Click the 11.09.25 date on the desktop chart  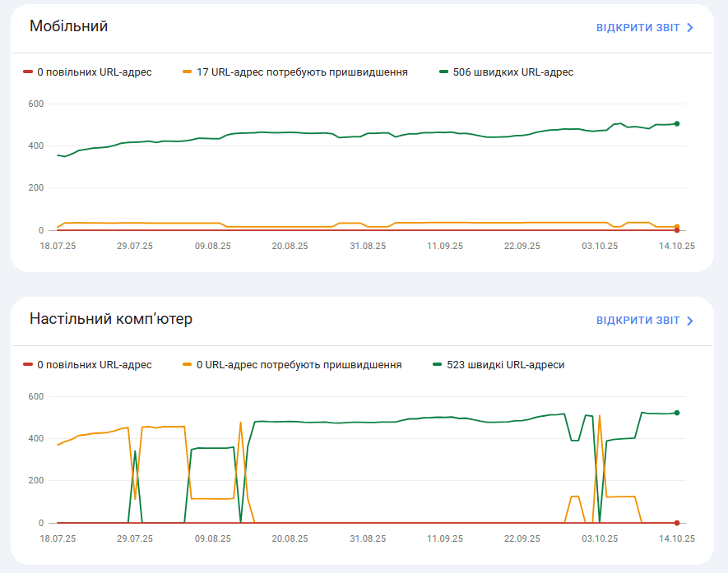point(445,538)
